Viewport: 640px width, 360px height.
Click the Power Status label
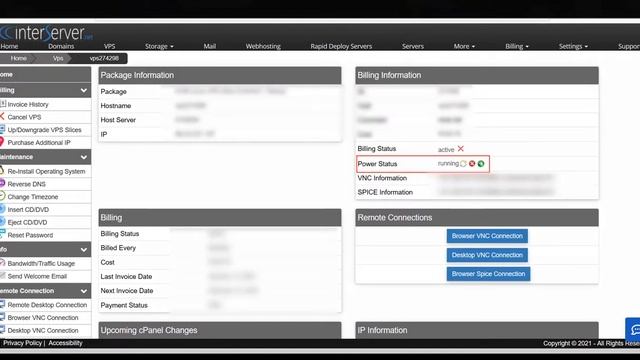377,164
